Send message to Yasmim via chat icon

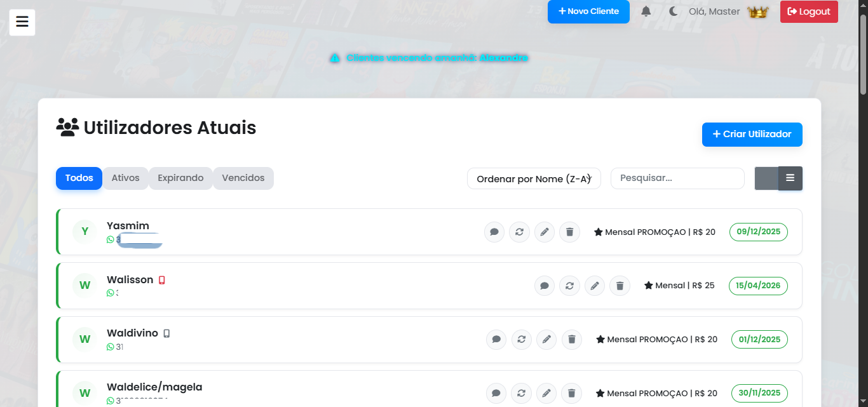click(x=494, y=232)
